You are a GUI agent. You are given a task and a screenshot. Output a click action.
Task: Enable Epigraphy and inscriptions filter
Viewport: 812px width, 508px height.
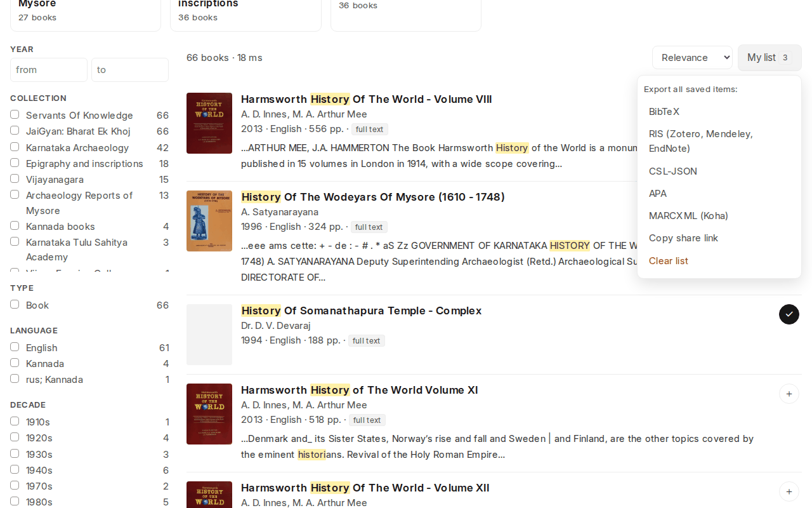point(15,163)
